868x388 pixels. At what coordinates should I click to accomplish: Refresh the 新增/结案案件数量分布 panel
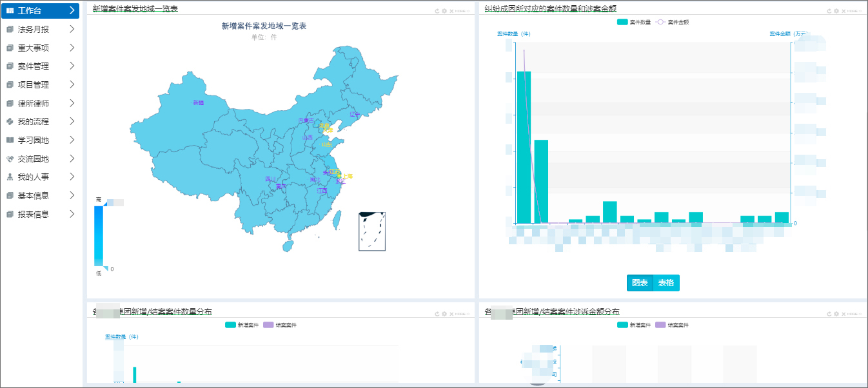pos(437,314)
